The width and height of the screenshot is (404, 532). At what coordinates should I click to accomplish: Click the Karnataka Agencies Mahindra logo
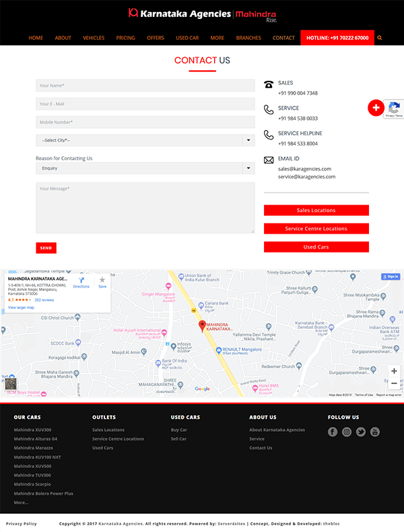pyautogui.click(x=202, y=15)
